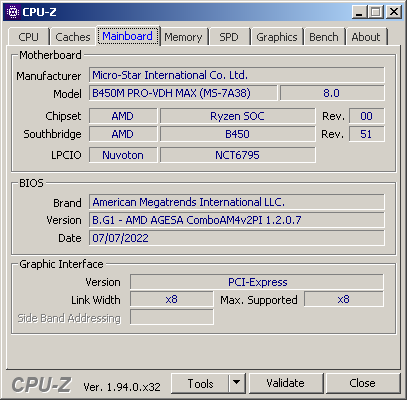Minimize the CPU-Z window
Image resolution: width=407 pixels, height=400 pixels.
click(359, 13)
